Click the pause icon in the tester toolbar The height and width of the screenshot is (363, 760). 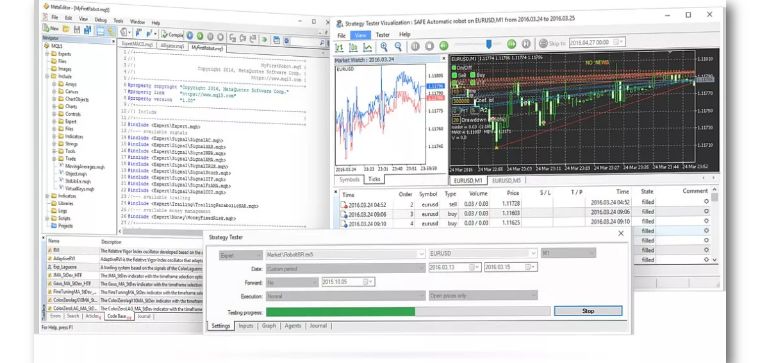415,47
